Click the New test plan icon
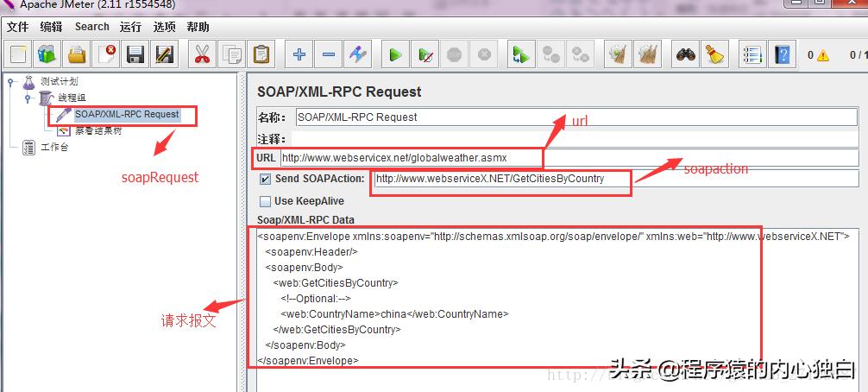The height and width of the screenshot is (392, 868). [x=18, y=54]
